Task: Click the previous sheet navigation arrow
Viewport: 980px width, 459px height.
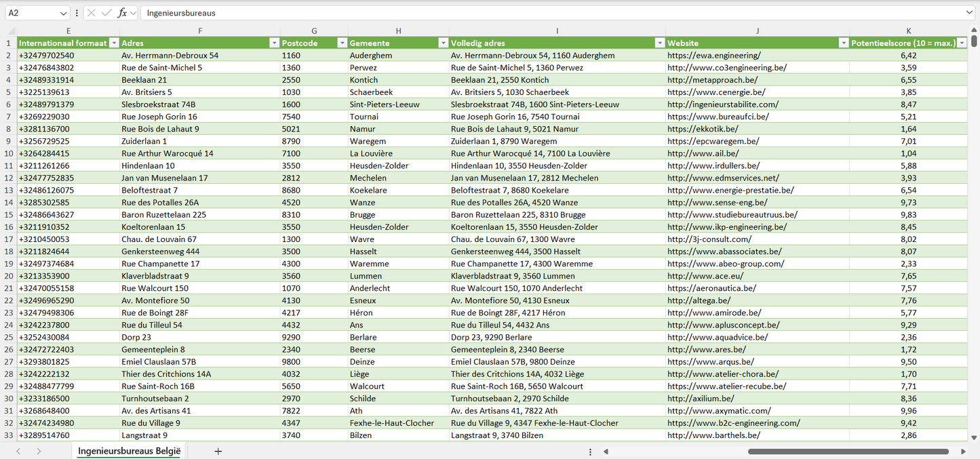Action: (x=18, y=451)
